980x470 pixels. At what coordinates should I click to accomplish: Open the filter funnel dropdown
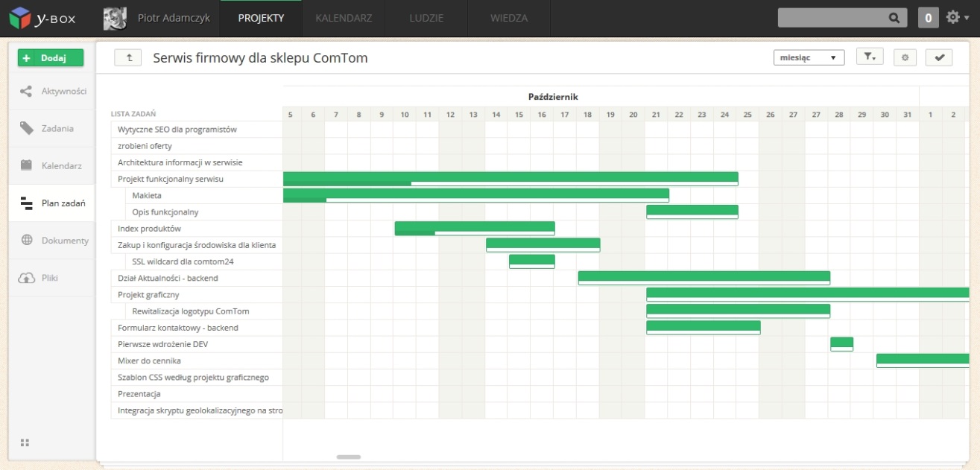click(870, 58)
